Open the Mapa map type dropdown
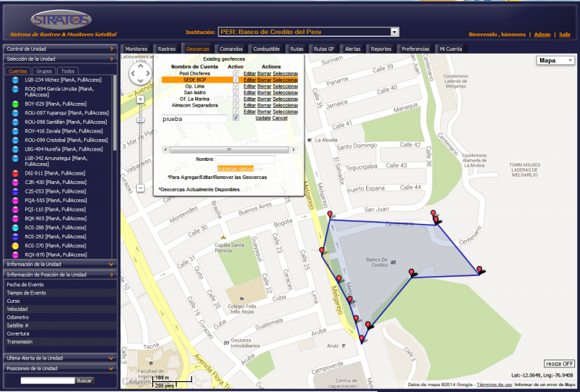580x392 pixels. (x=556, y=61)
